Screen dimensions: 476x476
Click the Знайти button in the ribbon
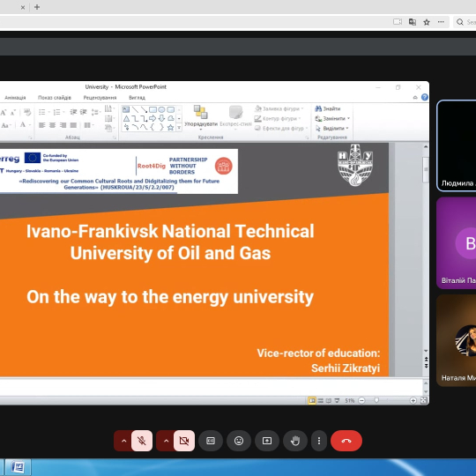pyautogui.click(x=328, y=108)
